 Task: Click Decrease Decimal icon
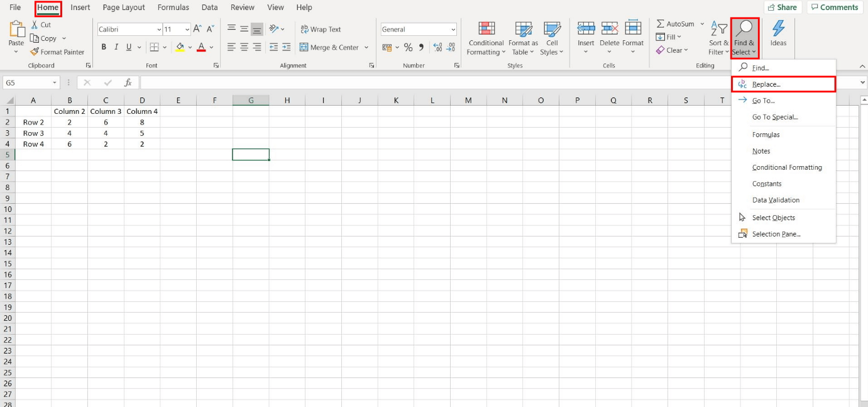(451, 47)
